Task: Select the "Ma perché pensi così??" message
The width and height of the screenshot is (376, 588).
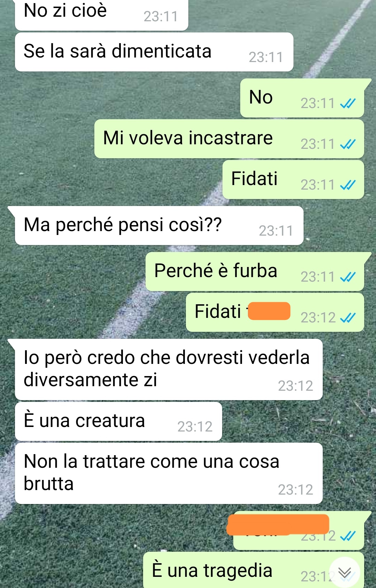Action: tap(159, 226)
